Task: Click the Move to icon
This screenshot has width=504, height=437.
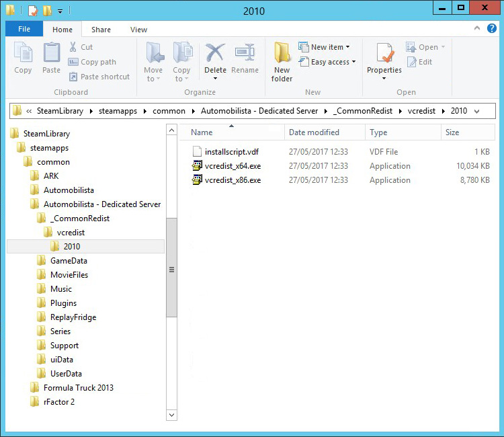Action: click(154, 52)
